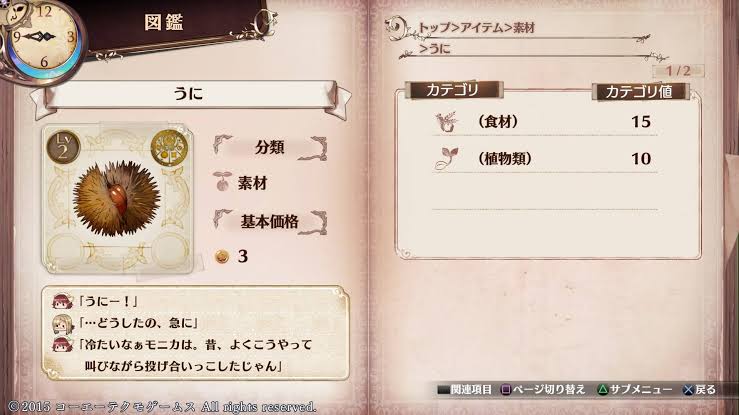
Task: Click the chestnut burr item image
Action: pyautogui.click(x=116, y=198)
